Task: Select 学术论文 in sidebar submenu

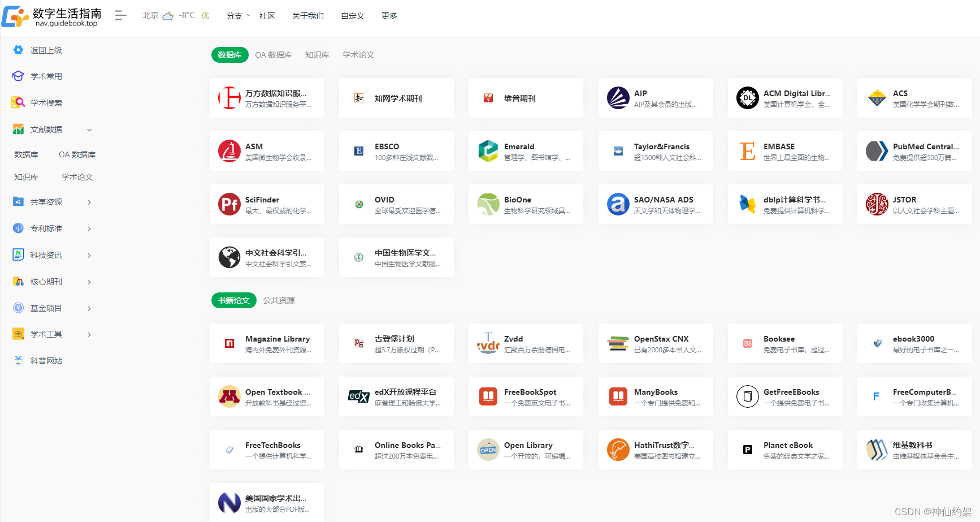Action: 77,177
